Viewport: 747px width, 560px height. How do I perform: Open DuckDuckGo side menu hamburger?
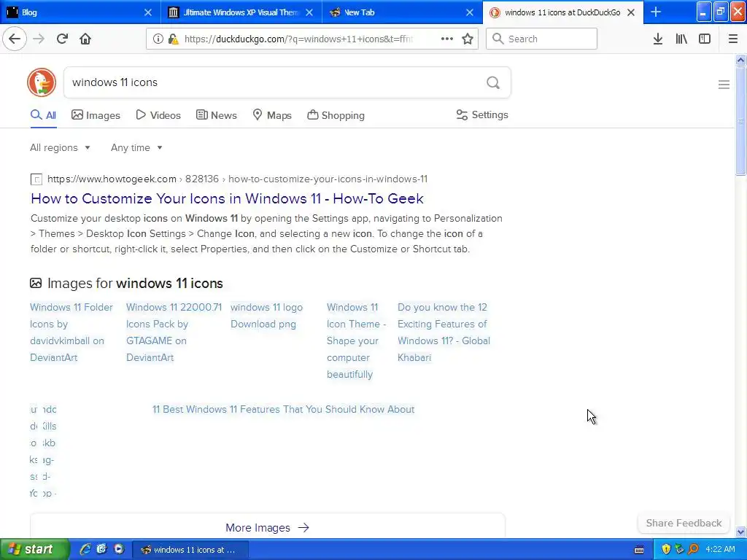click(724, 85)
